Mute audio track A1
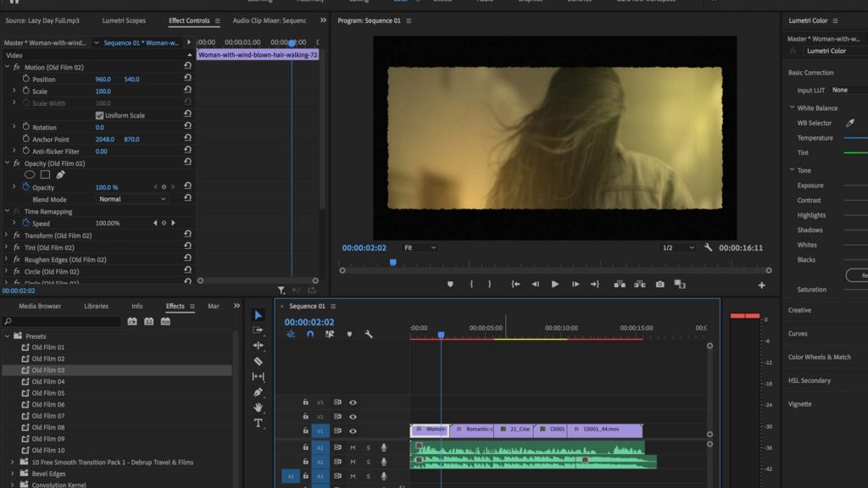This screenshot has height=488, width=868. pos(353,447)
